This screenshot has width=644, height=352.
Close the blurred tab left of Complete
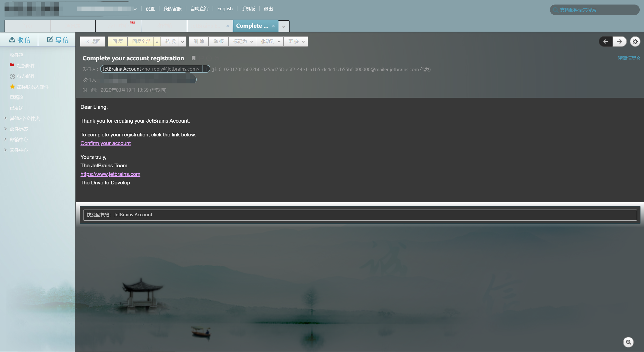pos(228,26)
